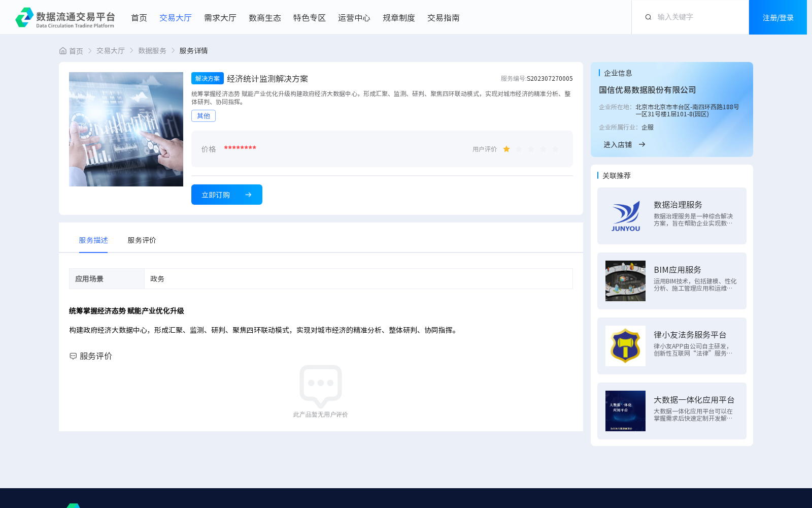Image resolution: width=812 pixels, height=508 pixels.
Task: Click the search magnifier icon
Action: (648, 17)
